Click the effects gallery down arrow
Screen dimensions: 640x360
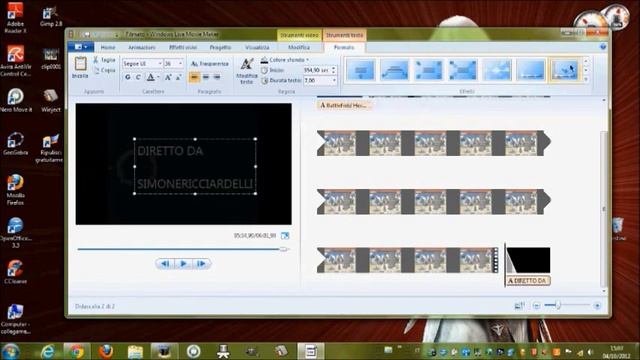click(x=586, y=70)
